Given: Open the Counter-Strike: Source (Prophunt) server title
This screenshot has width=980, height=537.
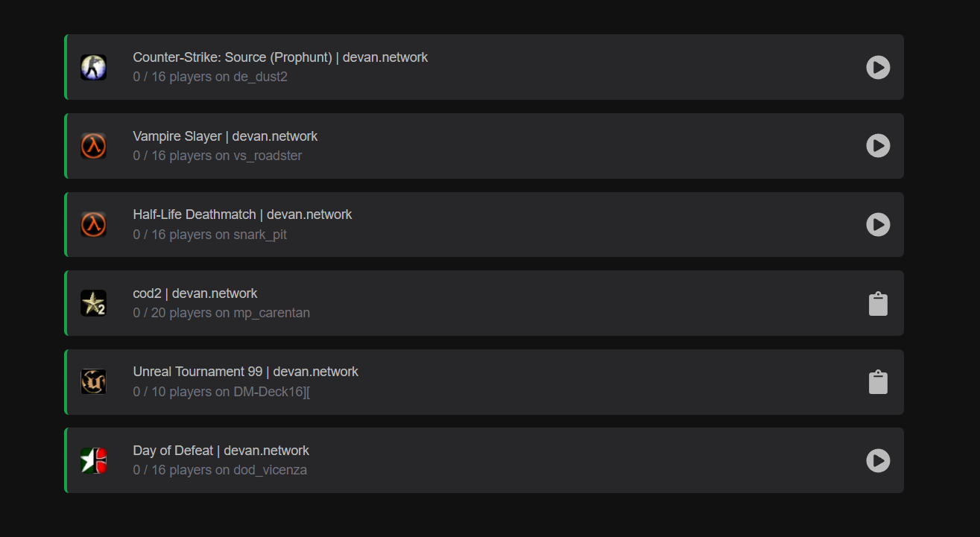Looking at the screenshot, I should coord(280,57).
